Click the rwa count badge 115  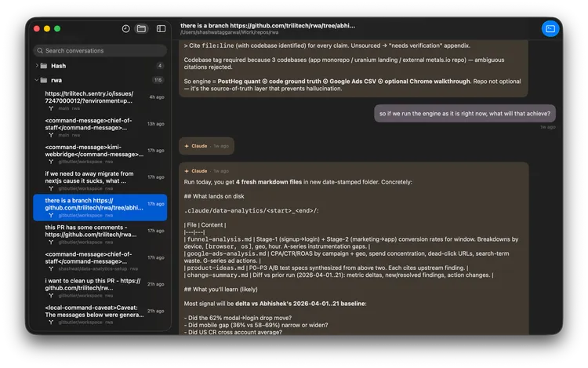(158, 80)
